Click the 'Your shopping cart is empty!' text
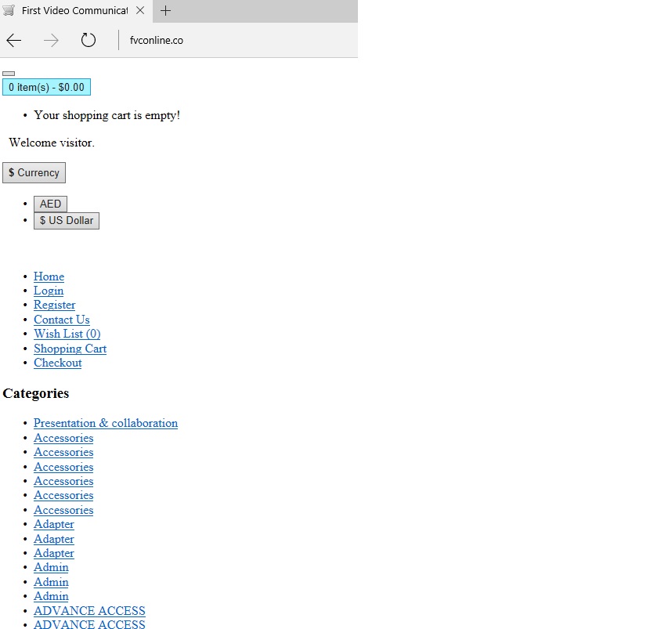Screen dimensions: 672x629 [107, 115]
